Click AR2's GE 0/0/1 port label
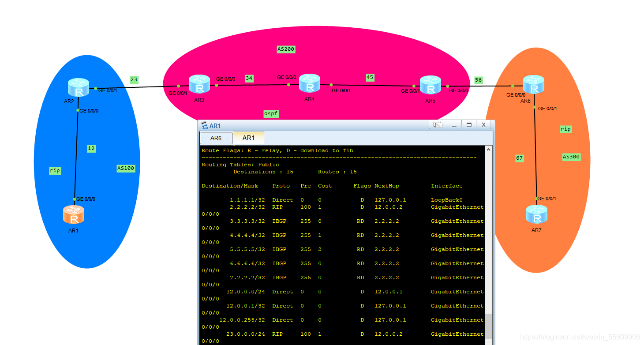Screen dimensions: 644x345 (x=108, y=90)
